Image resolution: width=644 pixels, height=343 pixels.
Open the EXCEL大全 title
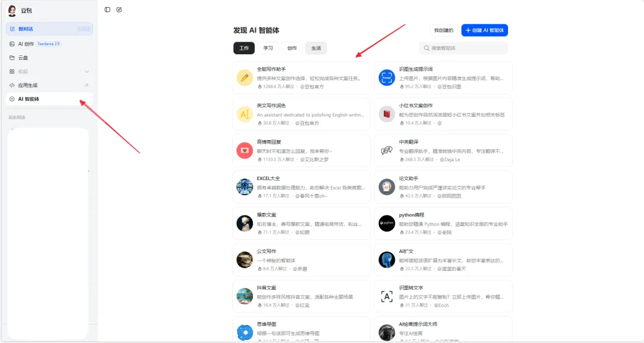pyautogui.click(x=268, y=179)
